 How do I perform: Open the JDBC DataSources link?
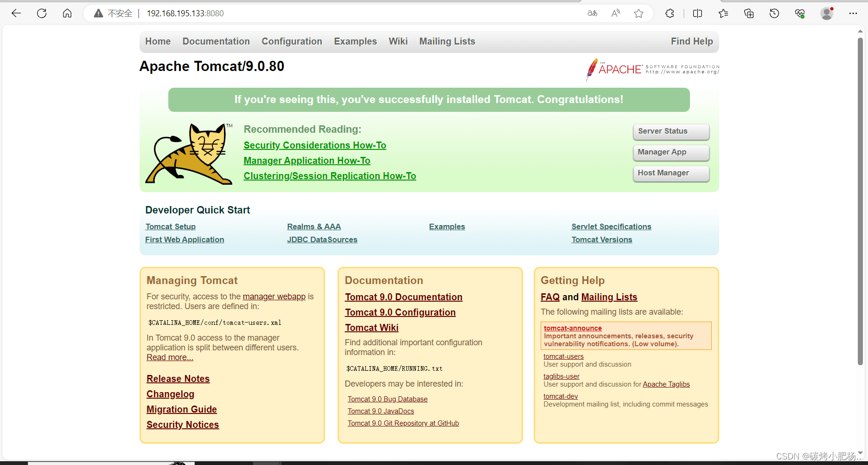(x=322, y=239)
